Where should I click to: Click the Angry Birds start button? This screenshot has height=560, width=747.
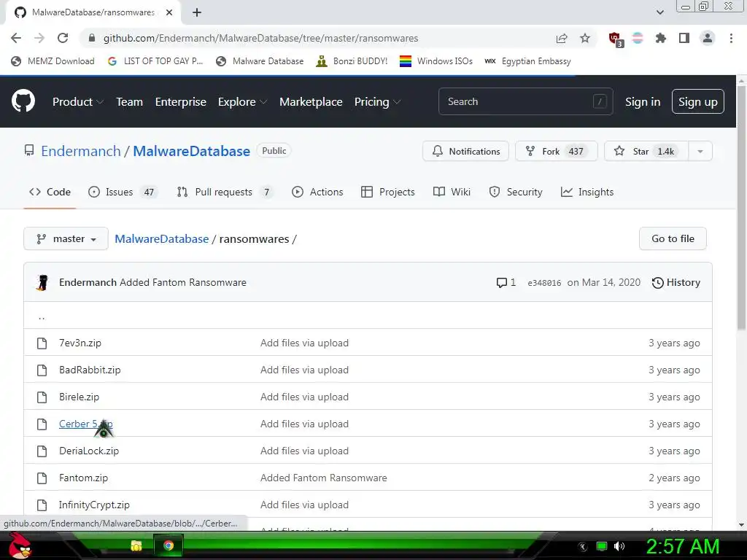[20, 545]
